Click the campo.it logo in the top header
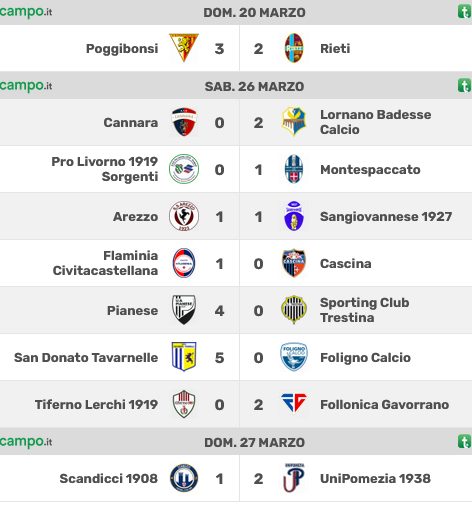Image resolution: width=472 pixels, height=516 pixels. pos(26,12)
